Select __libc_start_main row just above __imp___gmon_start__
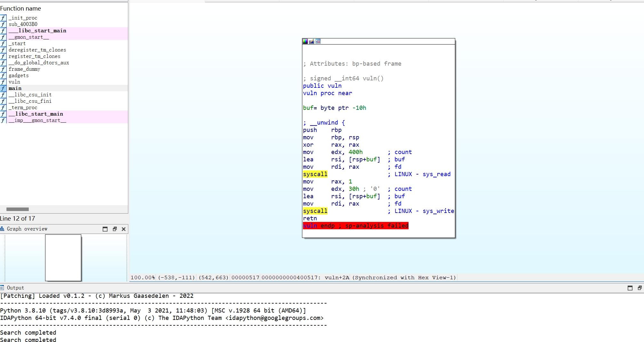Image resolution: width=644 pixels, height=342 pixels. [64, 114]
